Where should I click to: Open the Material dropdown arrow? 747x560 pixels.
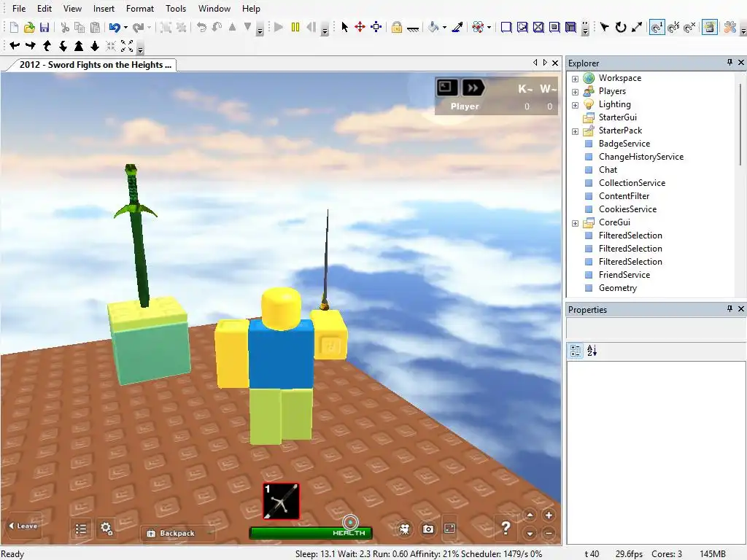(x=489, y=28)
